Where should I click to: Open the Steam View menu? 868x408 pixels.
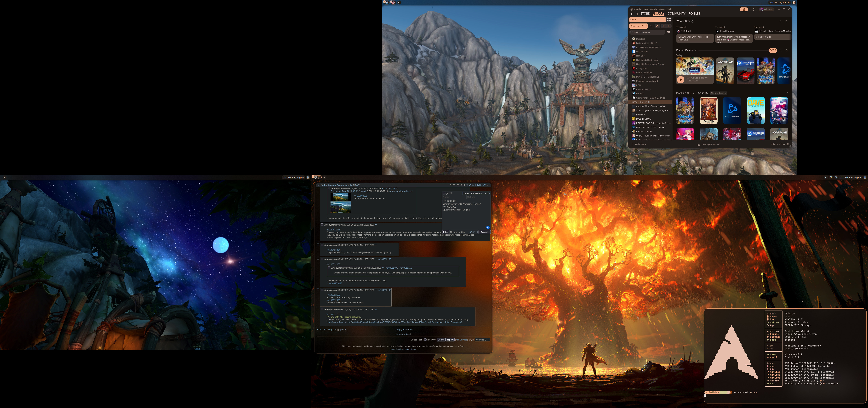click(x=646, y=9)
